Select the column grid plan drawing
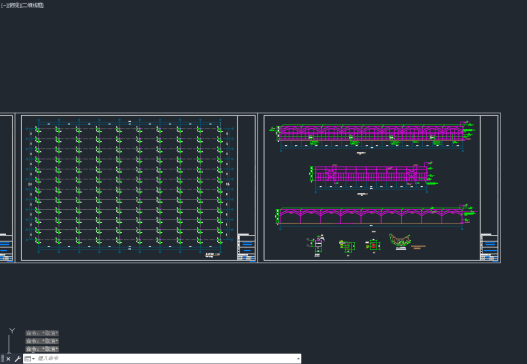Image resolution: width=527 pixels, height=364 pixels. (129, 186)
